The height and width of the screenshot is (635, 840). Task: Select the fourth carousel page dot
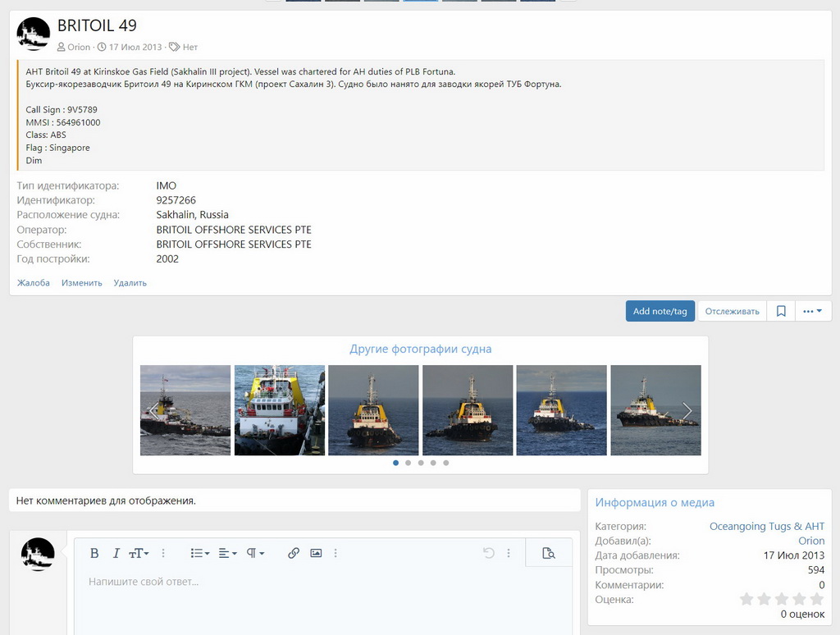tap(433, 463)
